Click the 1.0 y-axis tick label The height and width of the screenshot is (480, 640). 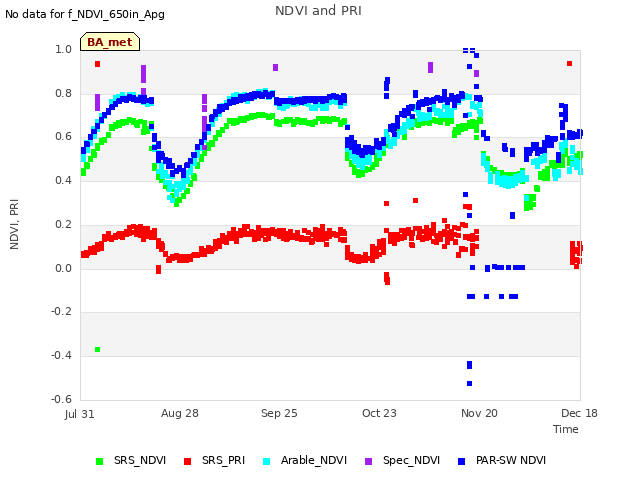(63, 49)
